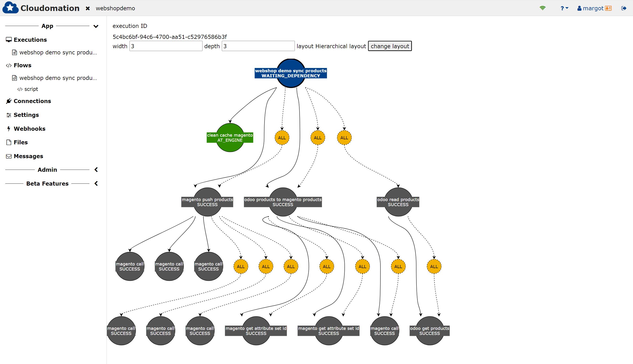
Task: Select the magento push products node
Action: 207,202
